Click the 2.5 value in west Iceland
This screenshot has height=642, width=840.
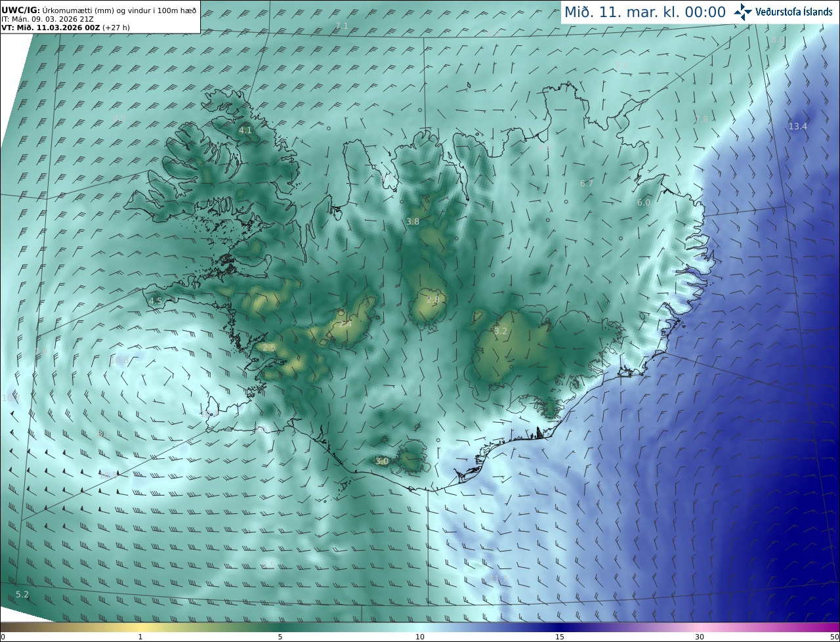tap(269, 347)
